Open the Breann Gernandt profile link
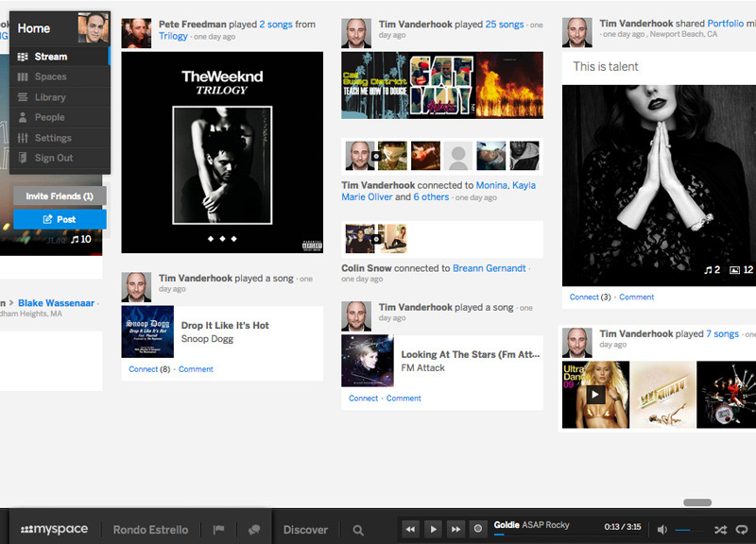756x544 pixels. point(489,268)
